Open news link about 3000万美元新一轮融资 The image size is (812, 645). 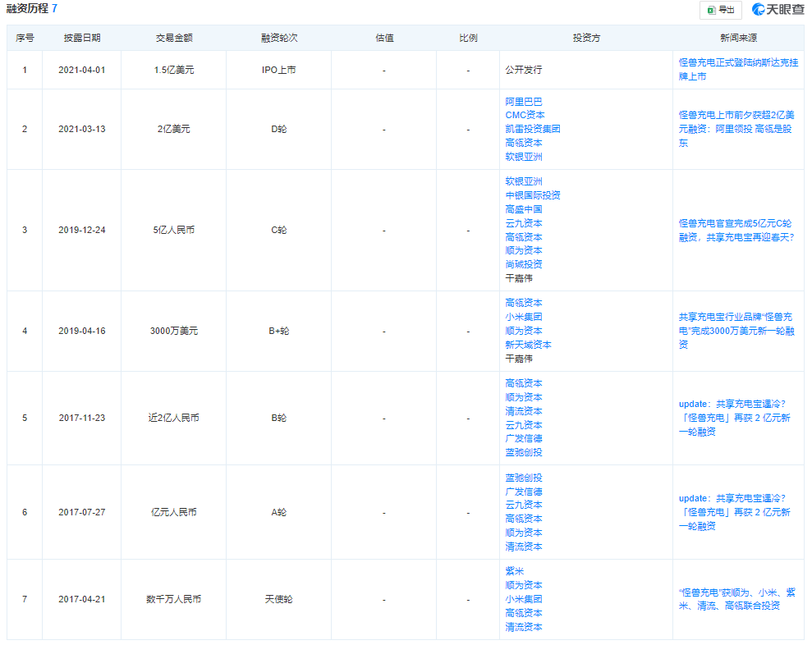tap(736, 331)
